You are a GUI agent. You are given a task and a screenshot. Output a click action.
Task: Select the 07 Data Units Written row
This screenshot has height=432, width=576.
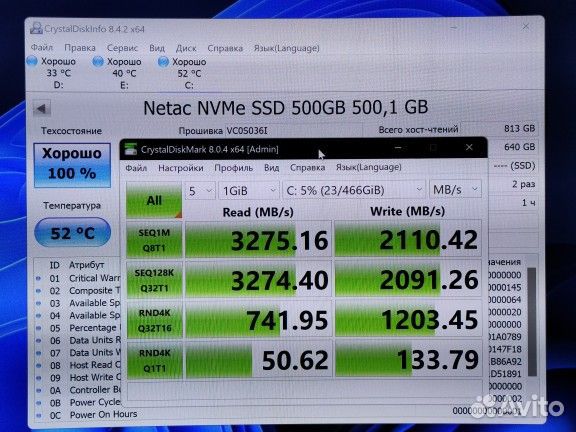78,353
